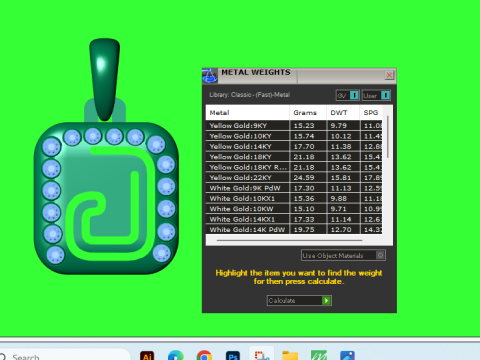Click the 15.74 grams value
This screenshot has width=480, height=360.
click(304, 136)
